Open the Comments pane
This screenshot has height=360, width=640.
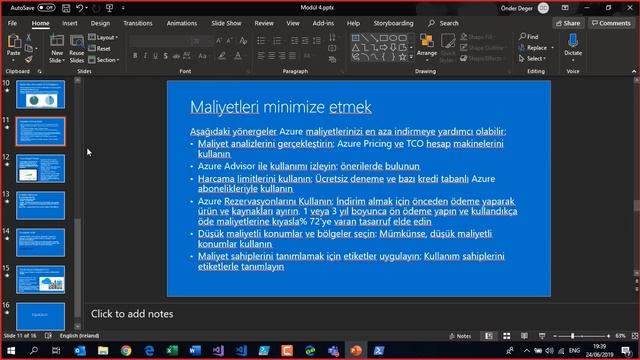[611, 23]
